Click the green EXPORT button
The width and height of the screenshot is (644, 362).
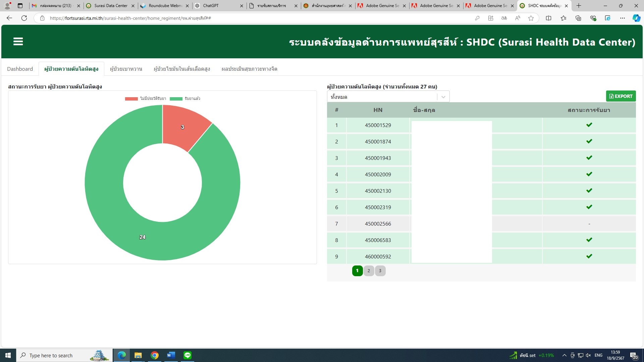tap(621, 96)
